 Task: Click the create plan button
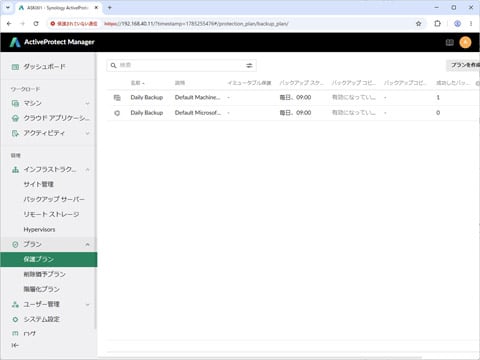464,65
